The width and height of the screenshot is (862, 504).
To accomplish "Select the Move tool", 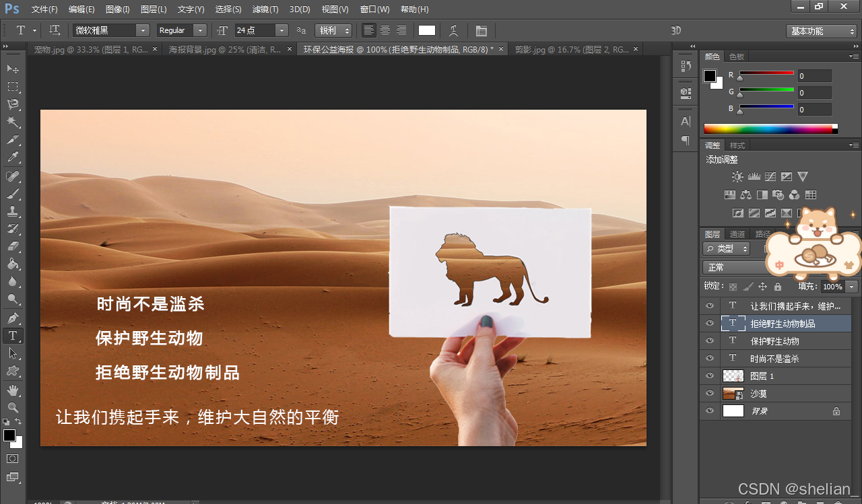I will tap(13, 69).
